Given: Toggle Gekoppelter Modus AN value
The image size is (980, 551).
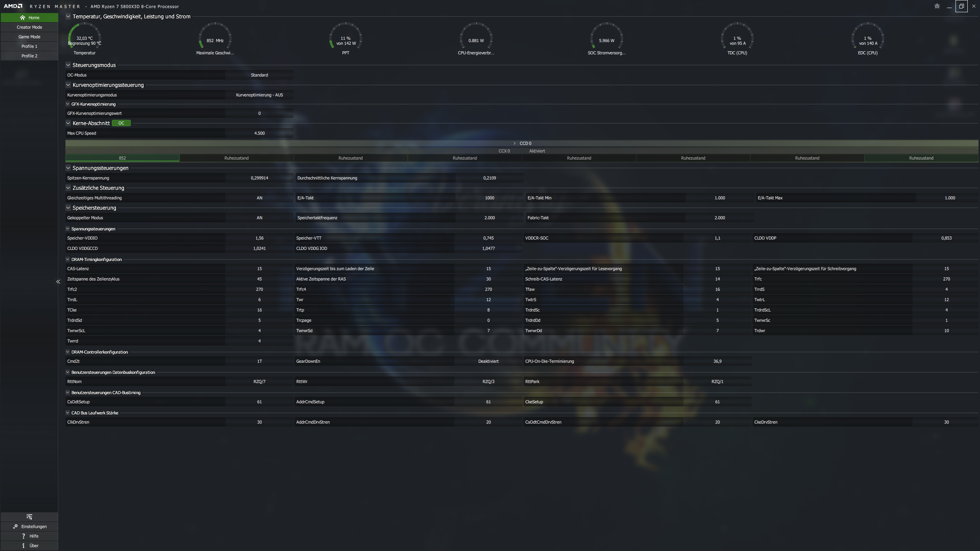Looking at the screenshot, I should tap(259, 218).
